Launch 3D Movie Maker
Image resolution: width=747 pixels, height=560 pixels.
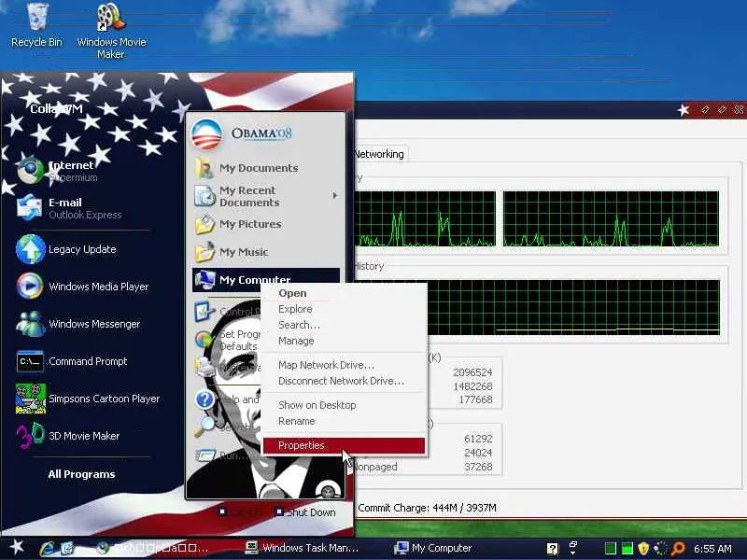[x=68, y=436]
